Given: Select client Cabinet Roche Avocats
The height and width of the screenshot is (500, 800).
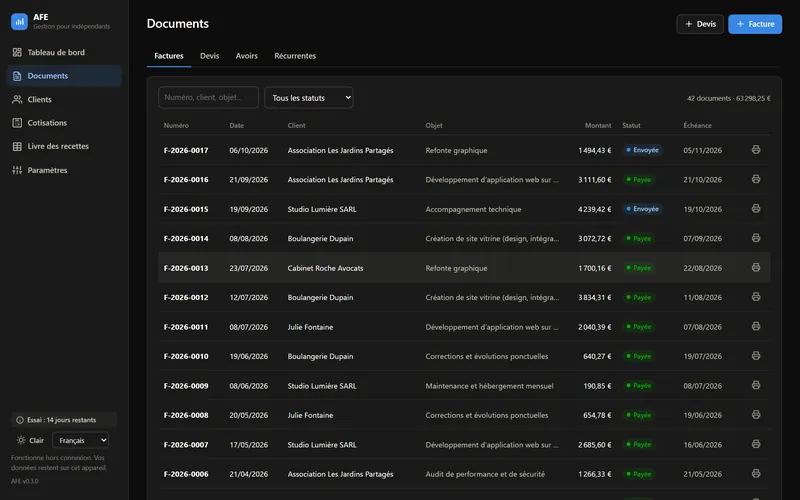Looking at the screenshot, I should (x=325, y=268).
